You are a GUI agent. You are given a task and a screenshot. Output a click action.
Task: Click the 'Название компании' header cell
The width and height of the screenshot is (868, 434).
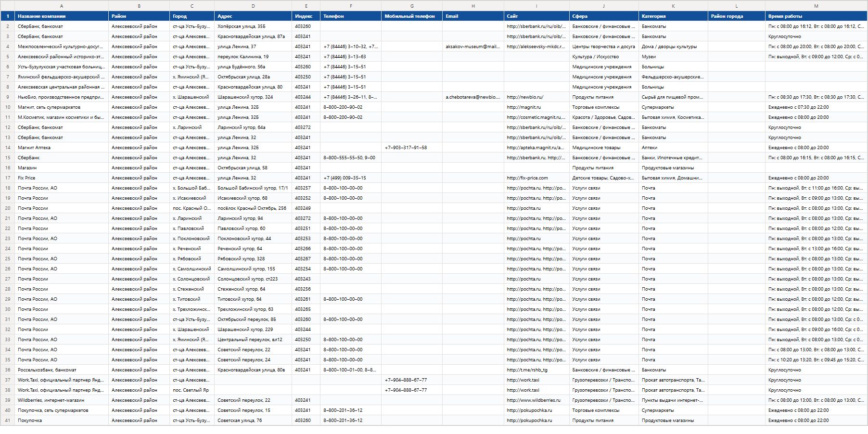(62, 16)
